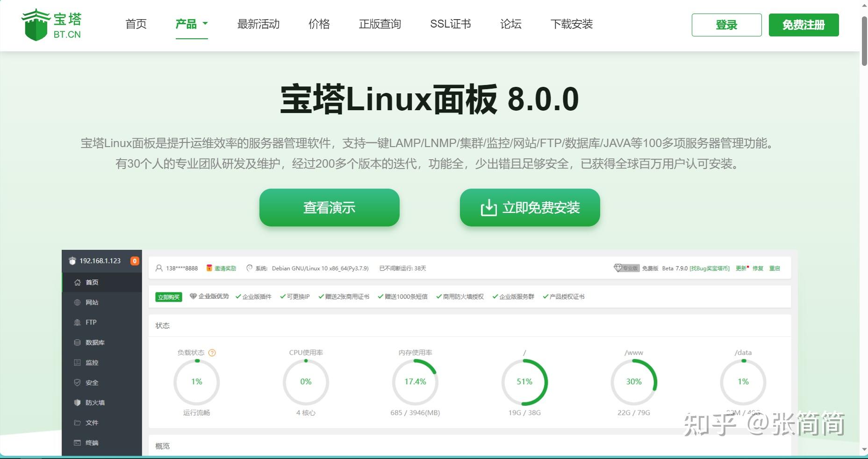Click the 22G / 79G disk value
868x459 pixels.
coord(634,413)
